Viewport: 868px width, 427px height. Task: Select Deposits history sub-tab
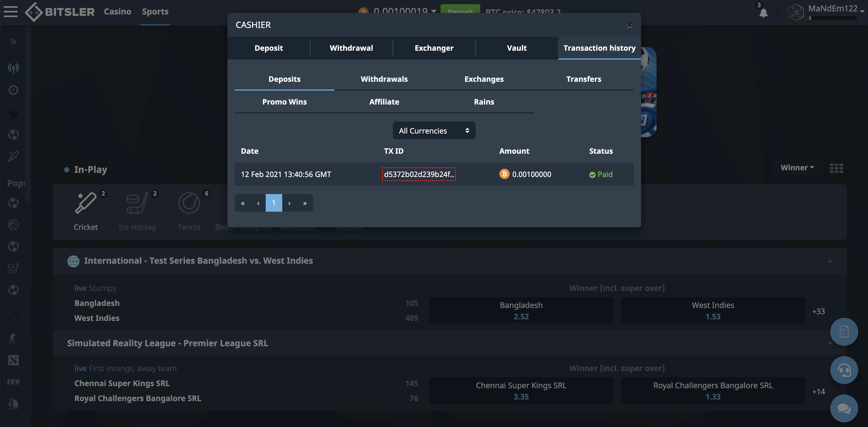tap(284, 79)
